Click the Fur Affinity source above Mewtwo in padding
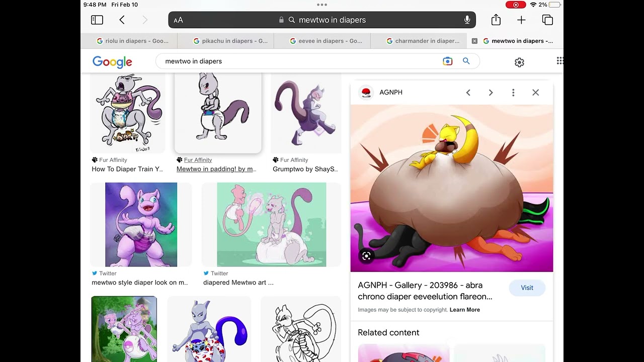This screenshot has height=362, width=644. 198,160
